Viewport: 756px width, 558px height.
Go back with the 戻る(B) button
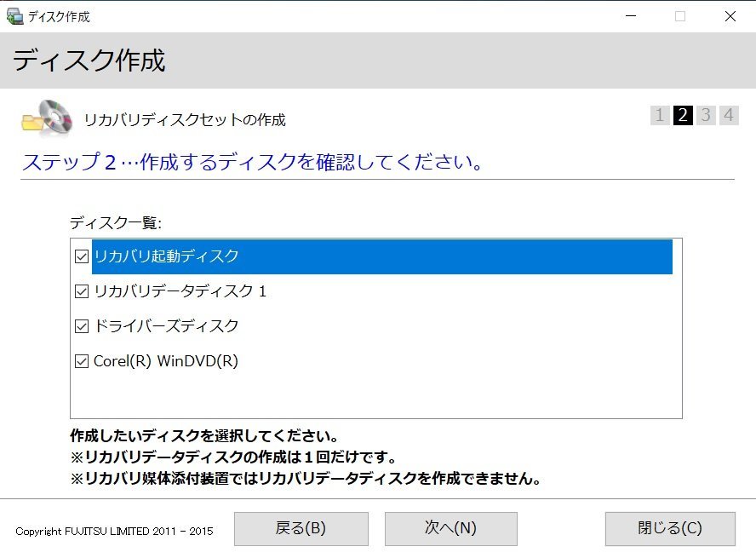pyautogui.click(x=301, y=529)
